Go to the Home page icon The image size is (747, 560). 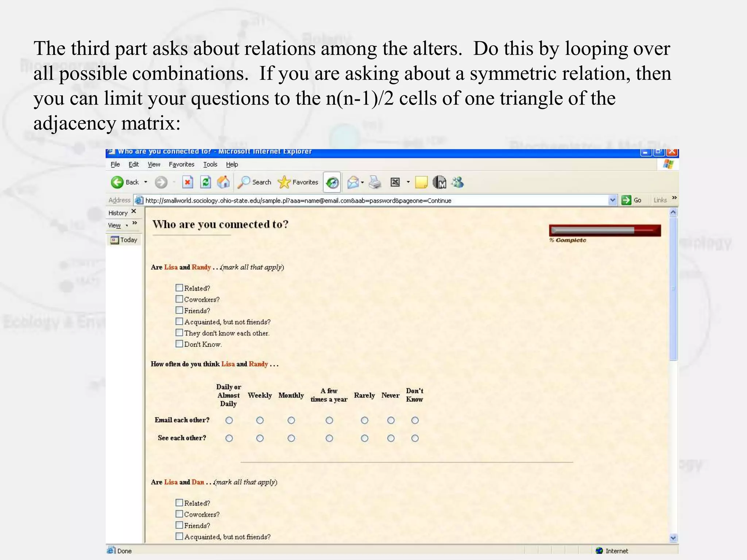click(223, 182)
